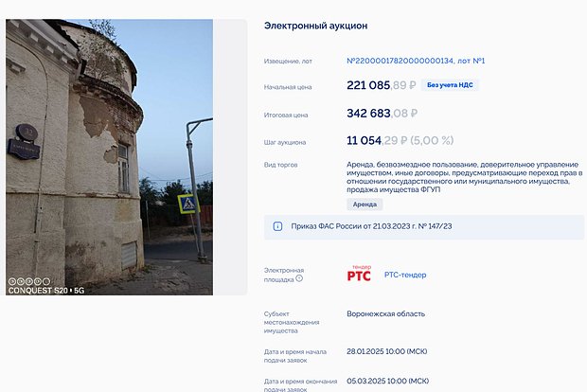Image resolution: width=587 pixels, height=392 pixels.
Task: Open notice link №22000017820000000134, лот №1
Action: click(416, 61)
